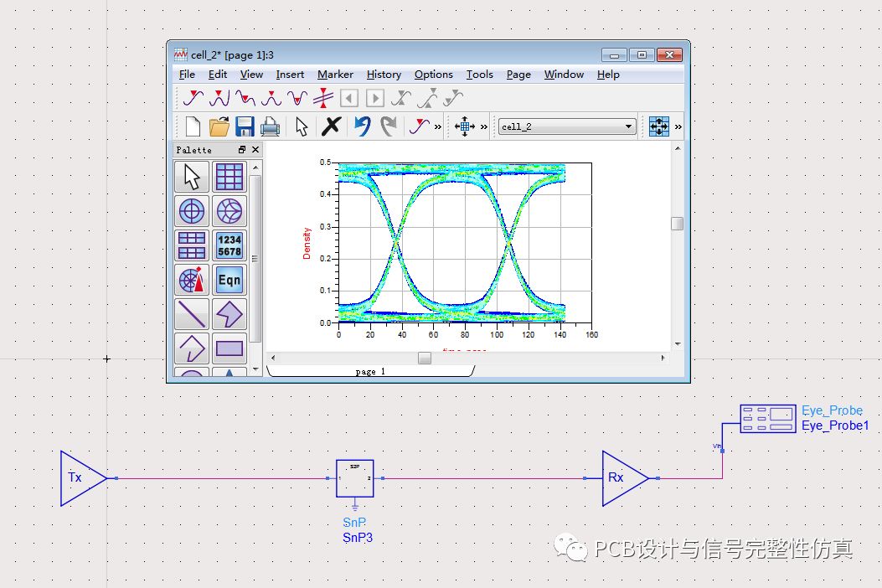Open the Page menu
The width and height of the screenshot is (882, 588).
coord(518,75)
